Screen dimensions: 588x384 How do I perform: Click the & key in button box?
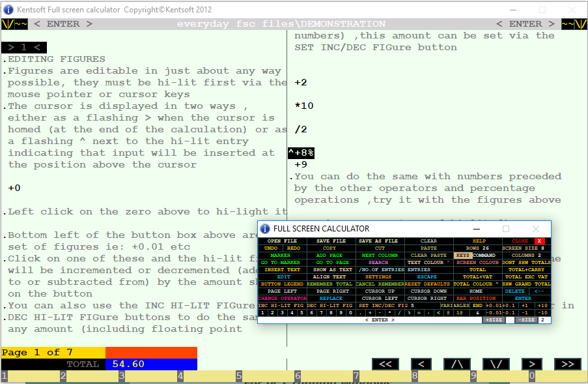coord(477,313)
